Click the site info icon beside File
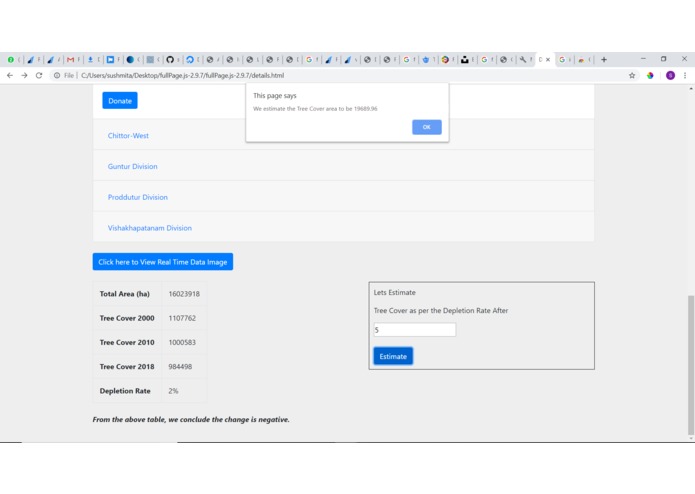695x494 pixels. pyautogui.click(x=57, y=75)
